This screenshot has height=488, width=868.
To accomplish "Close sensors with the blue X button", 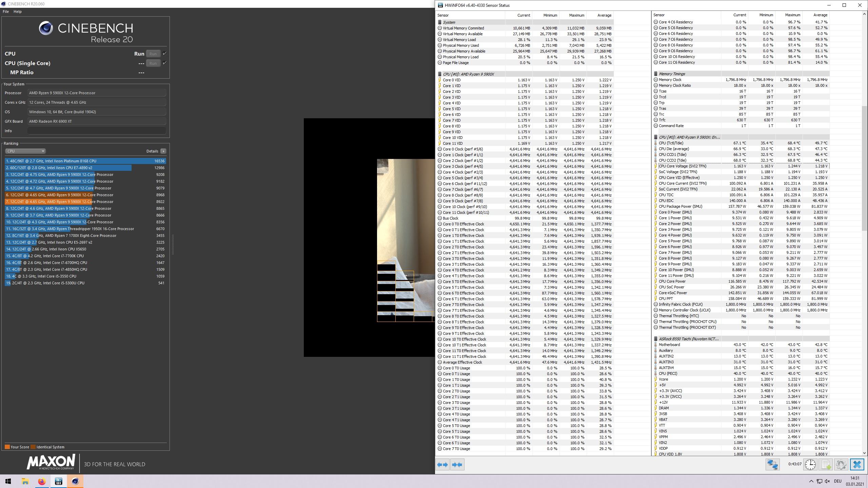I will [x=857, y=465].
